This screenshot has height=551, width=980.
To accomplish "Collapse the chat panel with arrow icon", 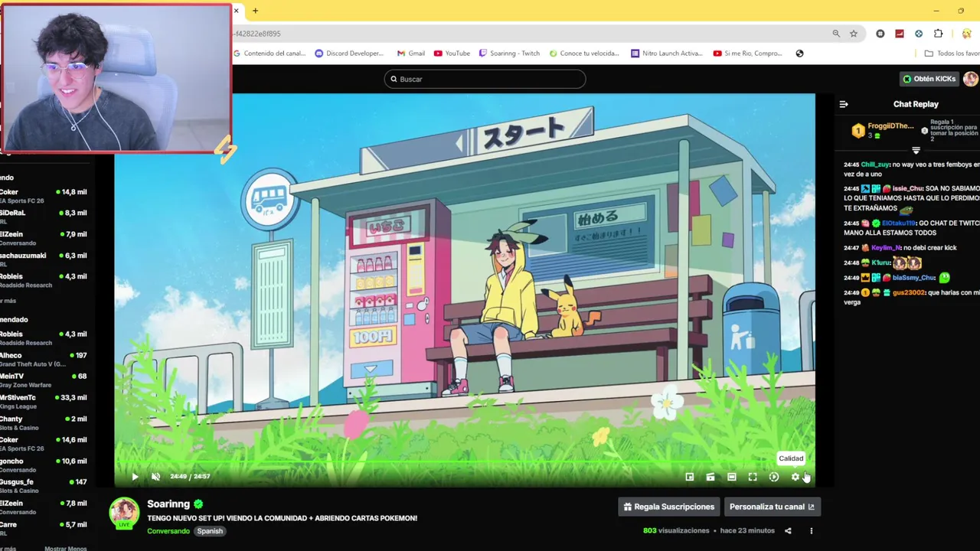I will 844,104.
